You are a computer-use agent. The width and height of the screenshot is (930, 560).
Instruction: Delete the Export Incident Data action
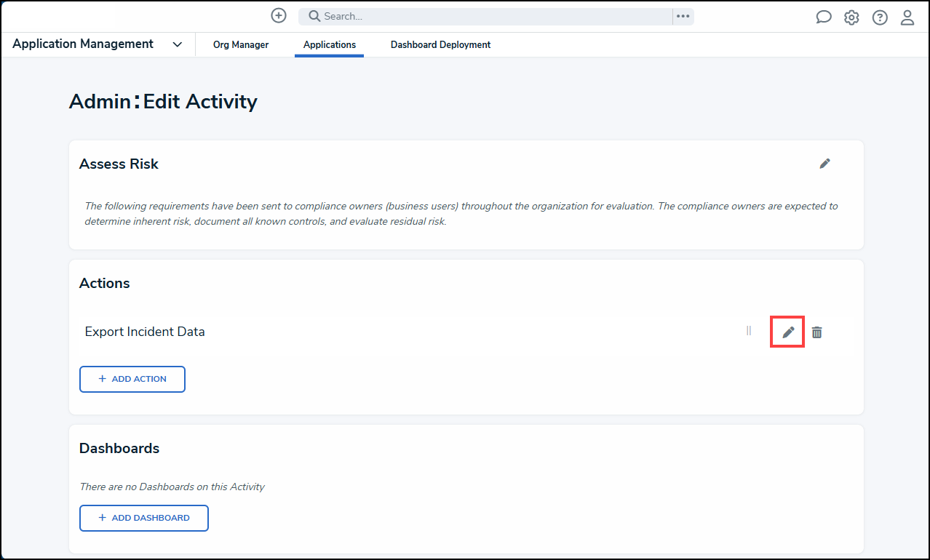(x=817, y=332)
